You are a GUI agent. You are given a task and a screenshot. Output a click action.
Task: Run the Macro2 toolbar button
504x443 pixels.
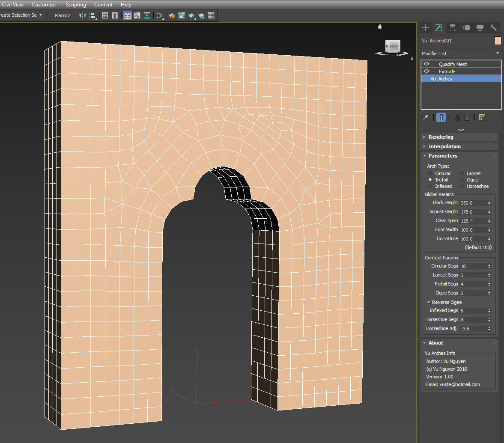[x=63, y=15]
